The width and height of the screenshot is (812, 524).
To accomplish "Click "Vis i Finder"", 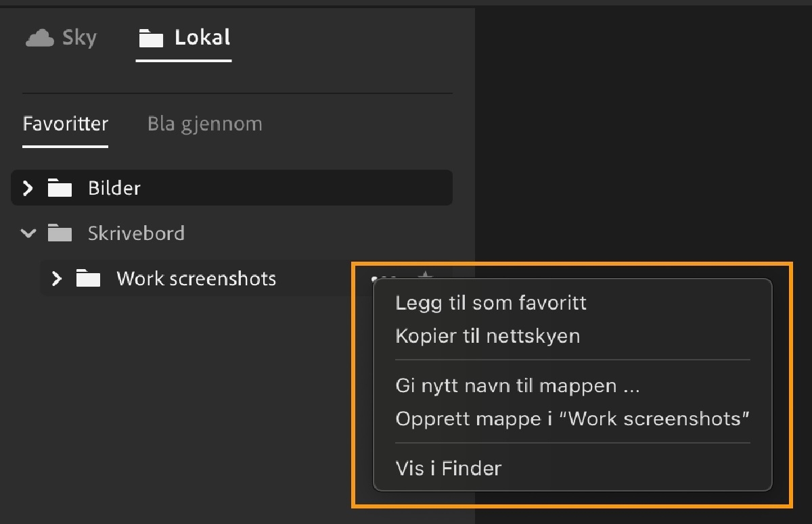I will point(448,467).
